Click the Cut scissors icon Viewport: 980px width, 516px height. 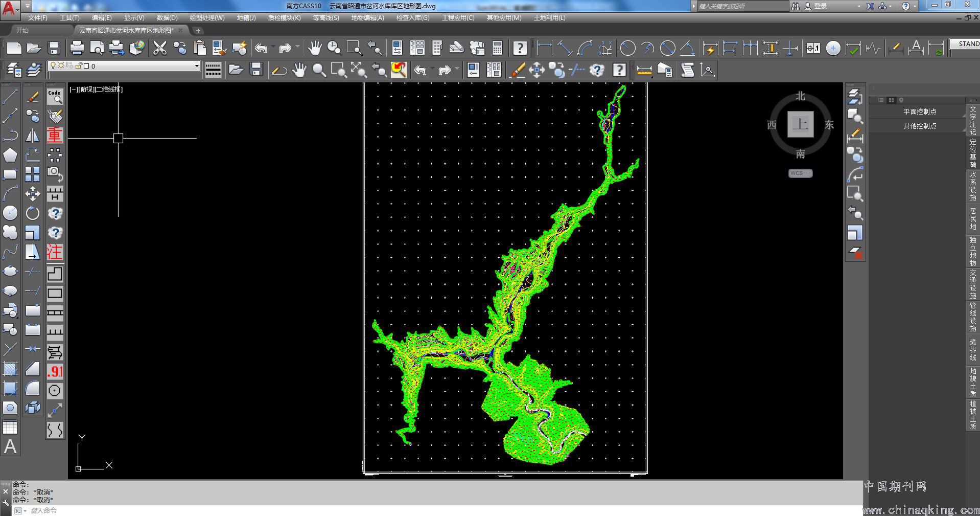(x=159, y=48)
